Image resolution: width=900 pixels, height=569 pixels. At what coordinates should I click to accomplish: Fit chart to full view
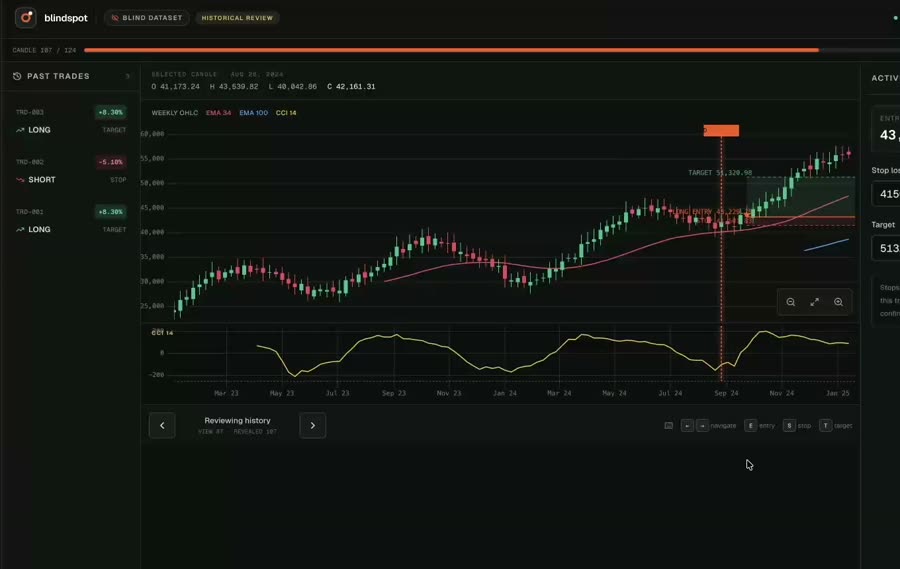[x=814, y=302]
